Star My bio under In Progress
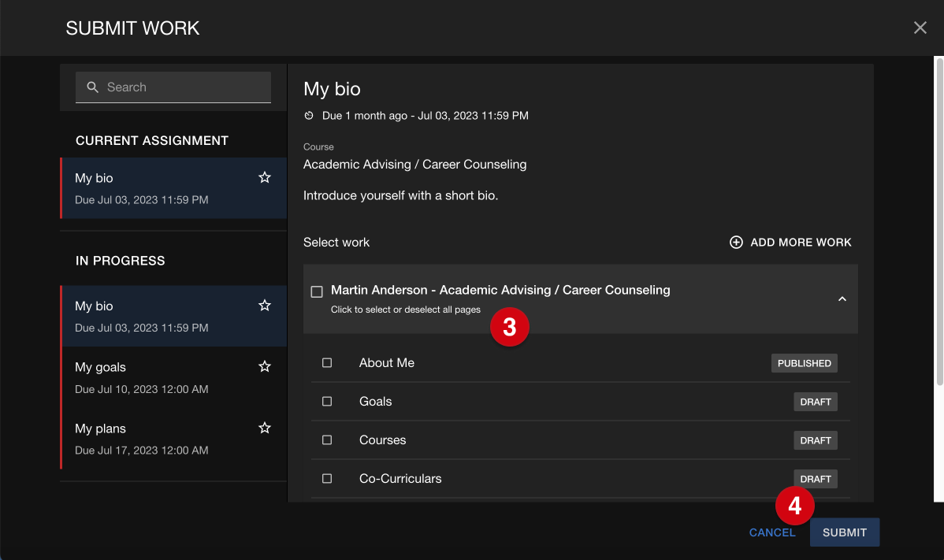 (x=264, y=306)
